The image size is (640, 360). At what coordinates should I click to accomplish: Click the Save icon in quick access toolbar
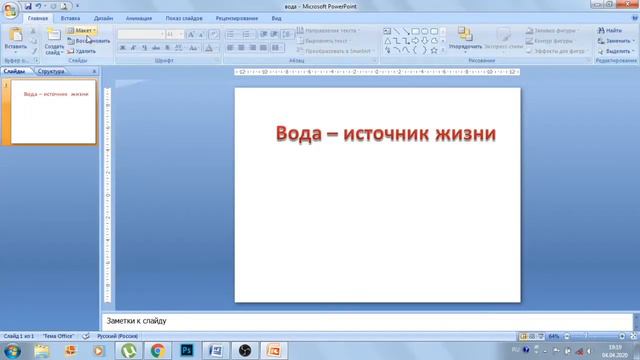pos(28,6)
